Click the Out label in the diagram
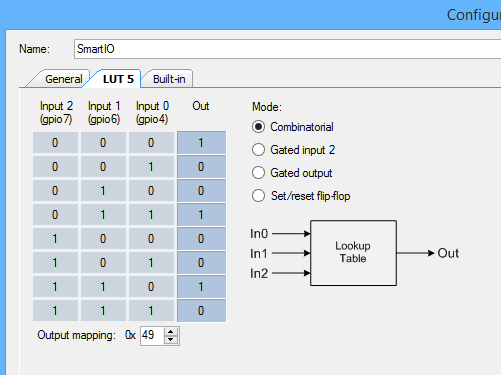Screen dimensions: 501x375 [x=448, y=253]
